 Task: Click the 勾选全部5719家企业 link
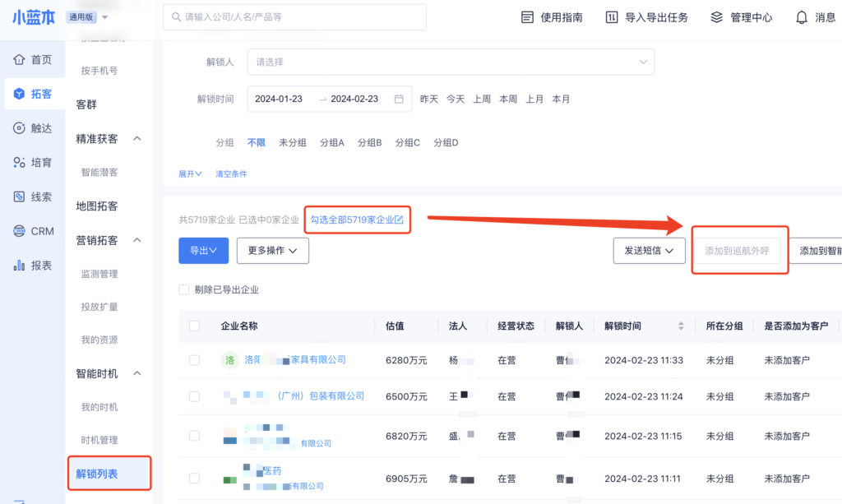tap(357, 220)
